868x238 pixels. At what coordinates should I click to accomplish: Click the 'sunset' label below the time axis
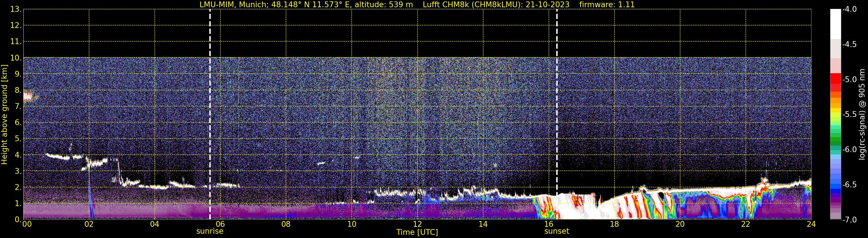point(557,231)
